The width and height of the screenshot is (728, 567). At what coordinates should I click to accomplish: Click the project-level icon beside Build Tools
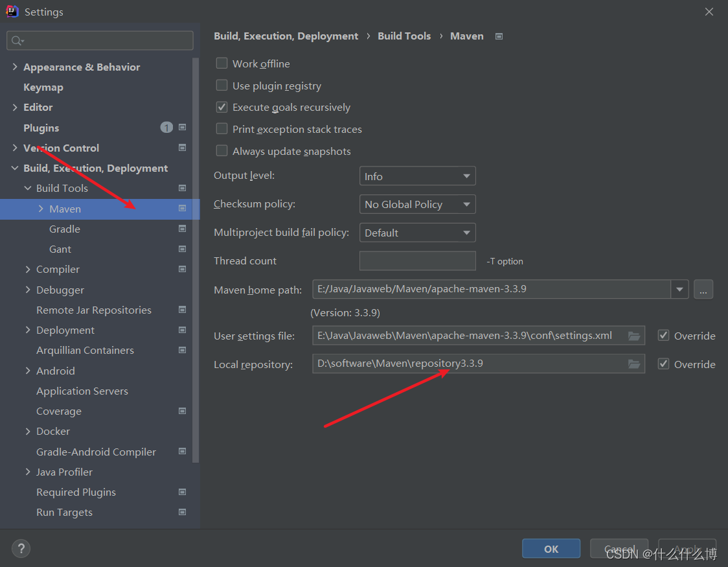[183, 188]
